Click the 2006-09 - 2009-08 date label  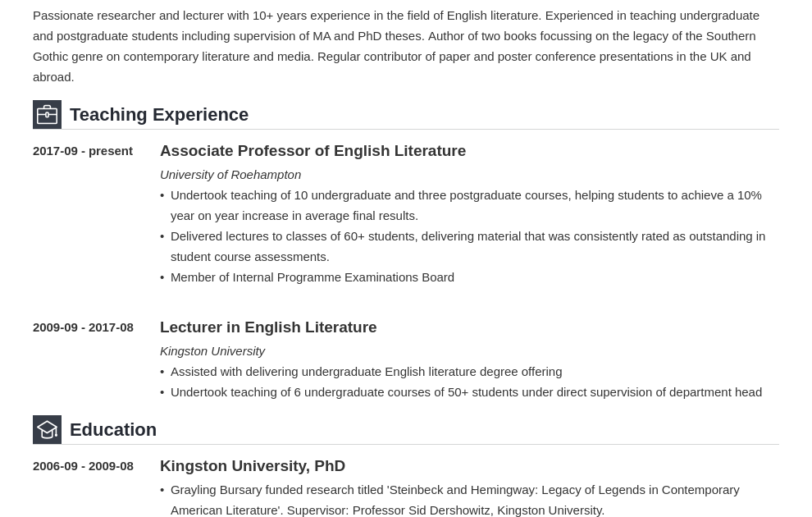tap(83, 466)
